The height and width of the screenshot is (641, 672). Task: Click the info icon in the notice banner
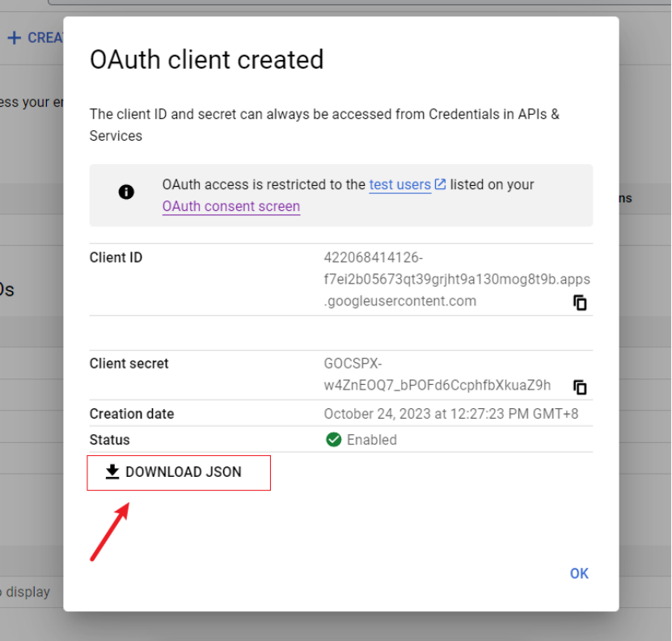click(126, 192)
